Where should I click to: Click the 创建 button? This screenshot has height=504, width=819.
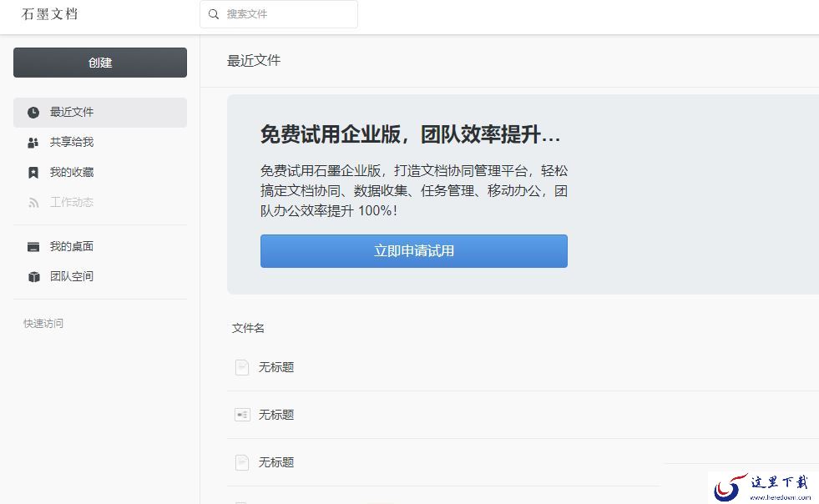100,63
